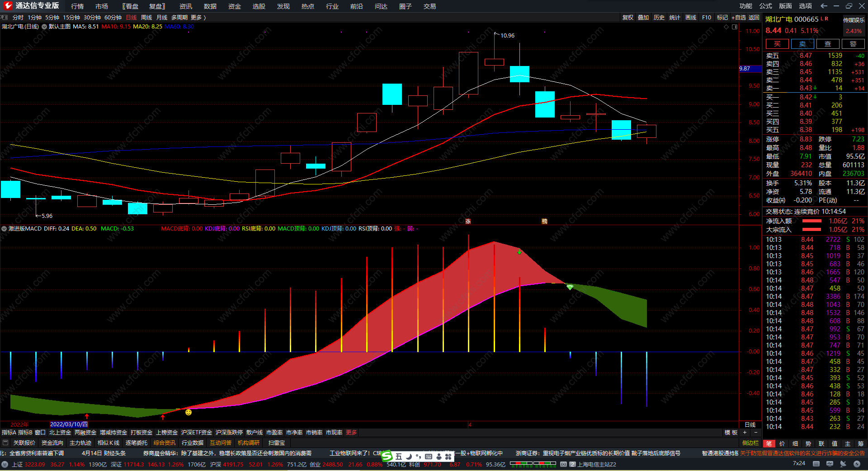Screen dimensions: 868x471
Task: Open the 行情 menu
Action: [x=77, y=6]
